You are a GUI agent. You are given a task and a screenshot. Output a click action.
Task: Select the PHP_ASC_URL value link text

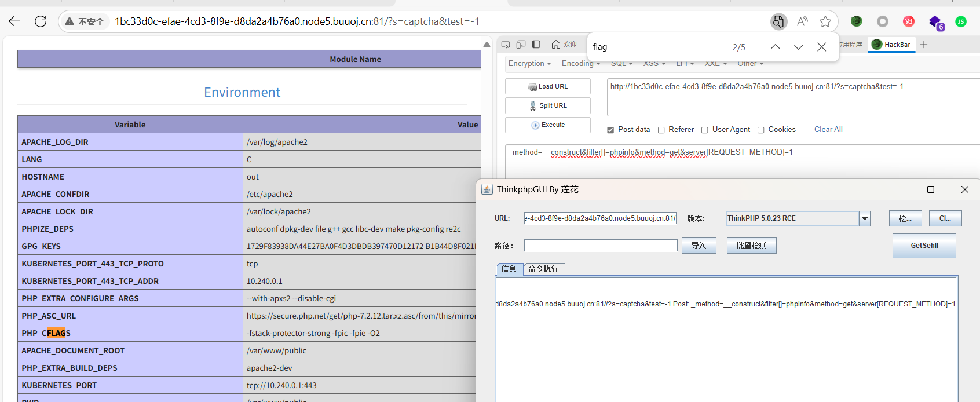click(x=363, y=316)
